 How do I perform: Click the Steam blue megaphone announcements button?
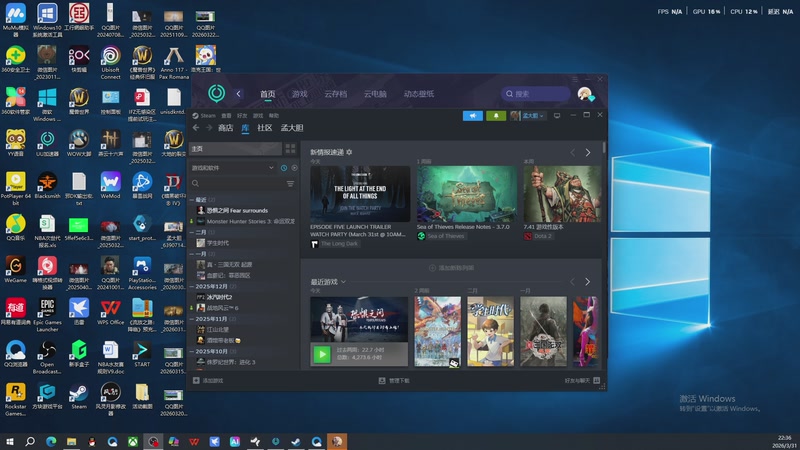[472, 116]
